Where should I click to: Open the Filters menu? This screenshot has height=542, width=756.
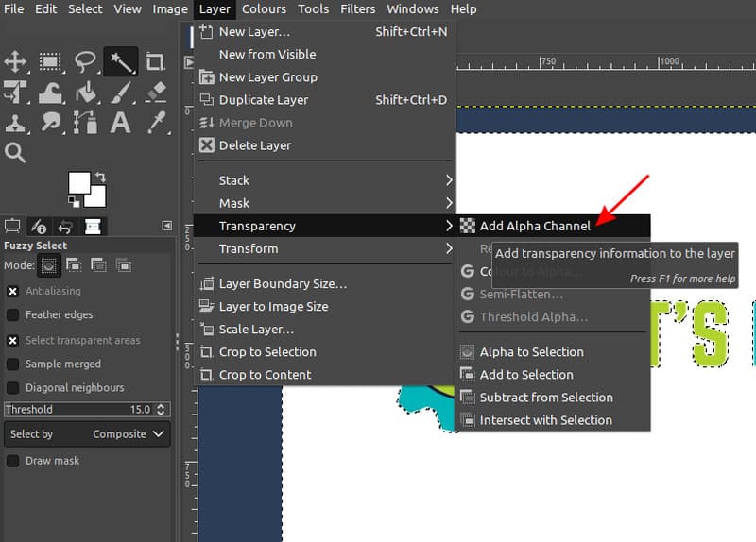357,9
